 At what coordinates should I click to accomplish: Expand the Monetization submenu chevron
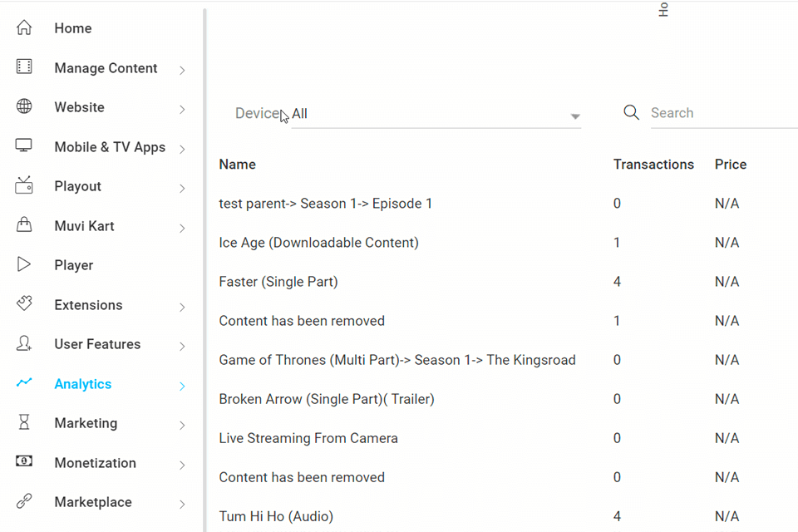tap(182, 465)
